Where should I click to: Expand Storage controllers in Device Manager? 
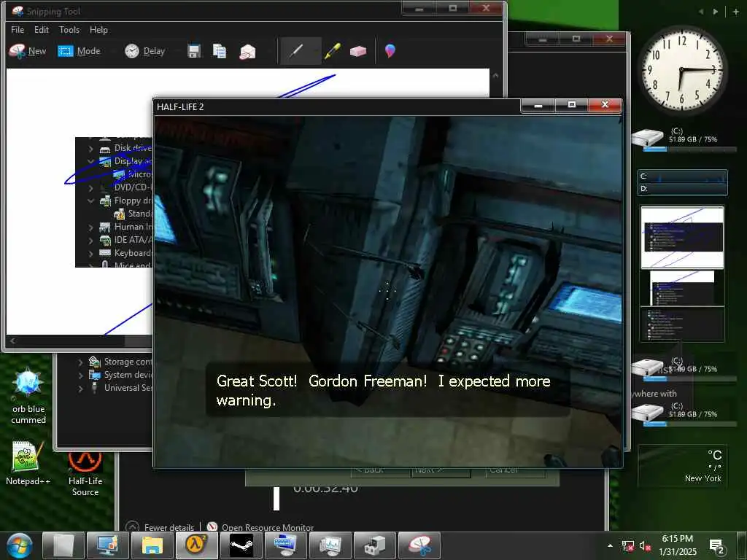80,362
